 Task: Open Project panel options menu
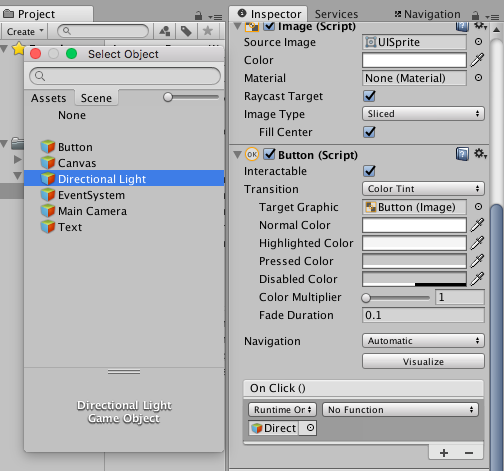[x=215, y=17]
